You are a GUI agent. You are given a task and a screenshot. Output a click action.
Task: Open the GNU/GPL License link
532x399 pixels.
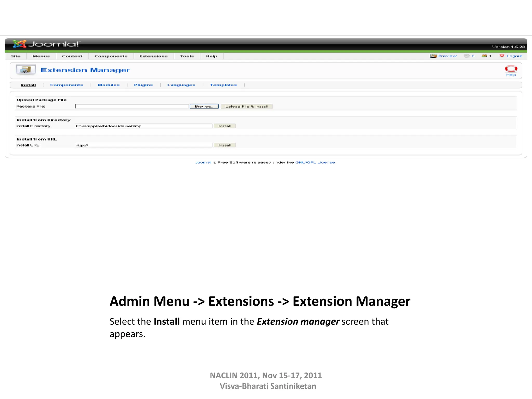pyautogui.click(x=316, y=162)
